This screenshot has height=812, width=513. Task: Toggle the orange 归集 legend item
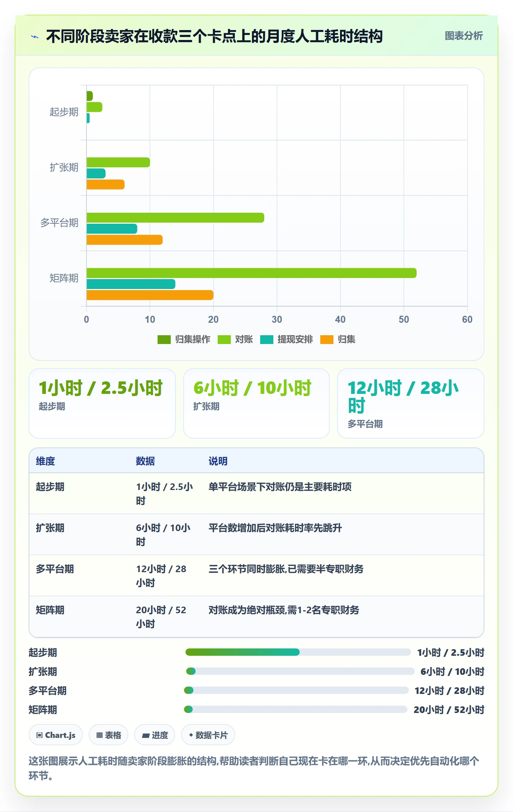(338, 340)
